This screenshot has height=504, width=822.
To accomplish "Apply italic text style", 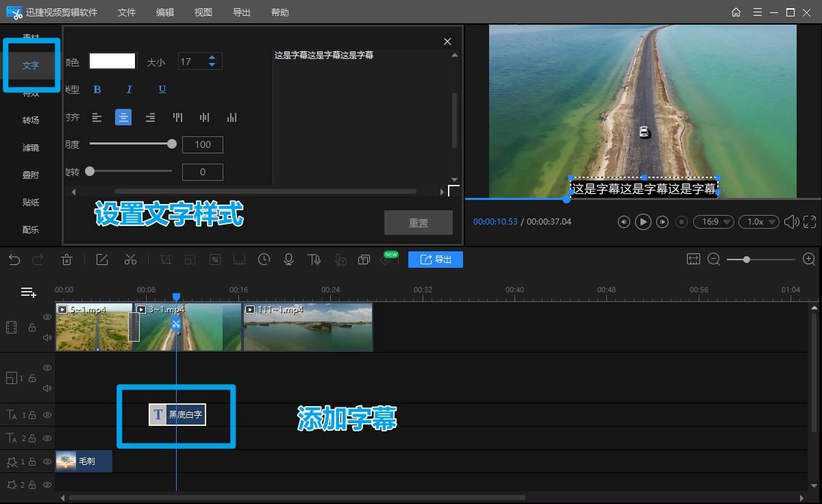I will pyautogui.click(x=129, y=90).
